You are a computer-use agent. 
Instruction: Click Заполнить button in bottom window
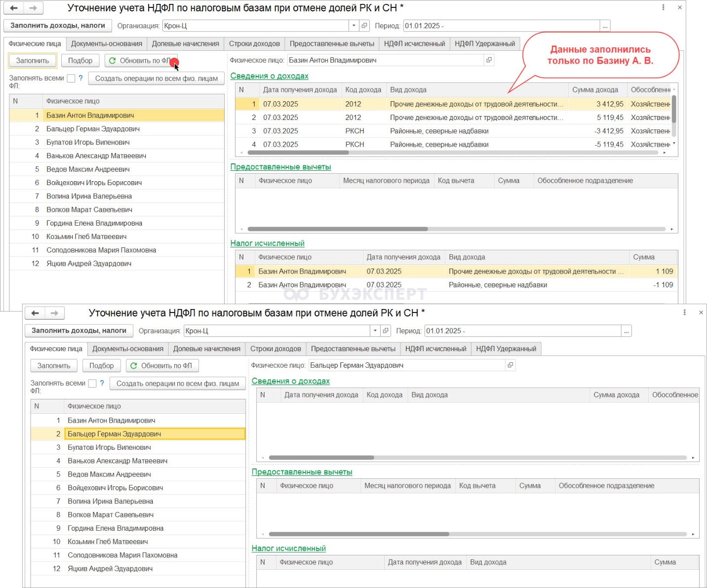(x=54, y=365)
